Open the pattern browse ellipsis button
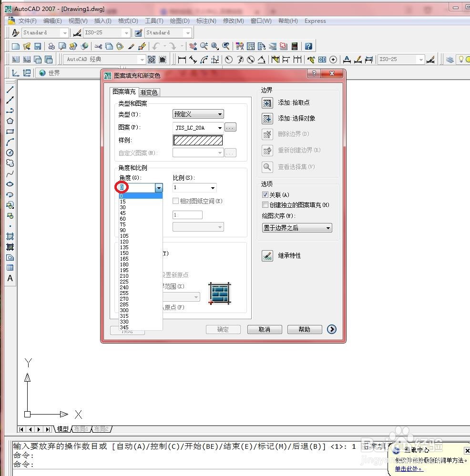 [230, 128]
